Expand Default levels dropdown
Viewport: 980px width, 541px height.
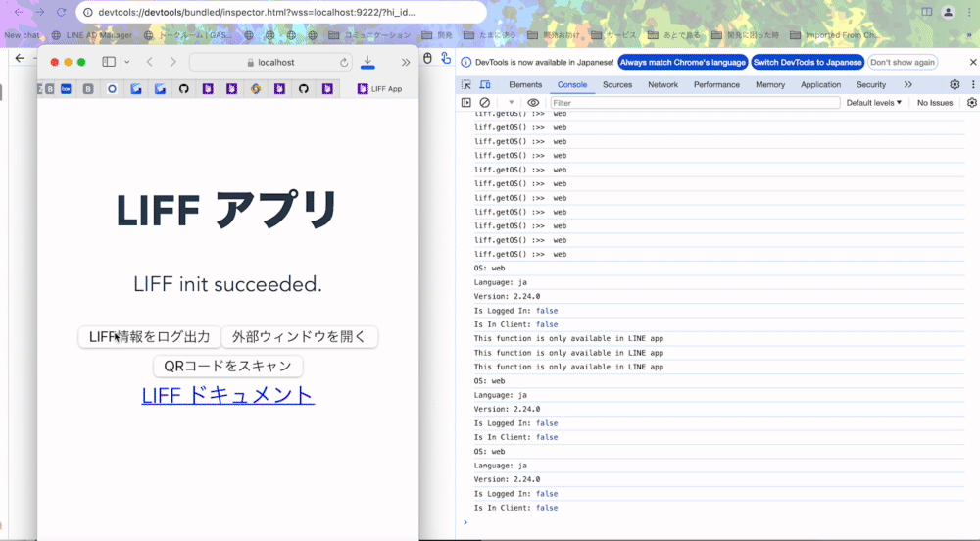coord(874,103)
